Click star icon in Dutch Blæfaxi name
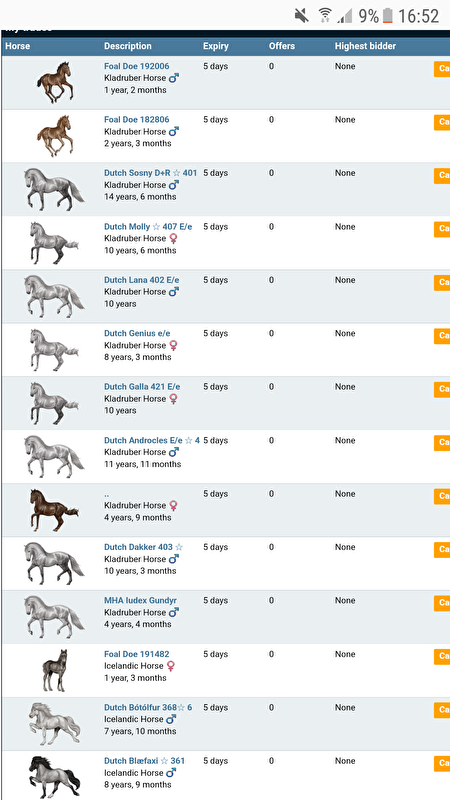The image size is (450, 800). 164,761
